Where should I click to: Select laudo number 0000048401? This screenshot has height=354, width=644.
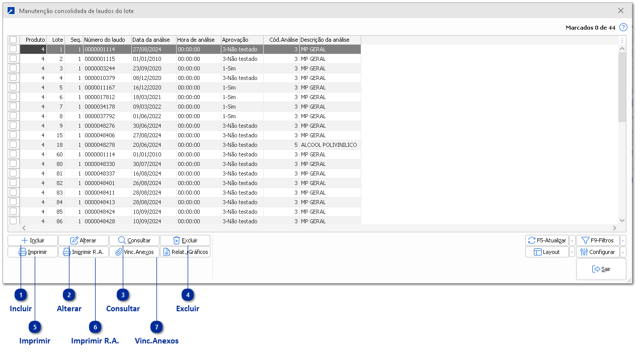point(107,183)
